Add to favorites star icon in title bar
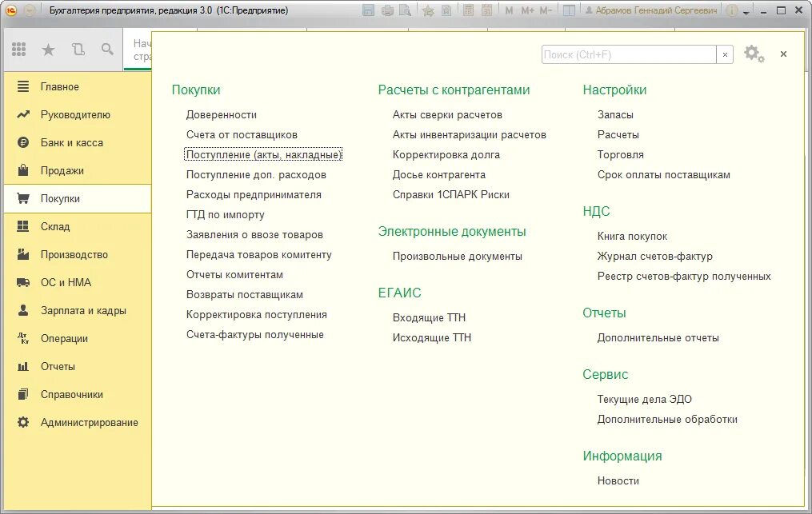 point(428,10)
